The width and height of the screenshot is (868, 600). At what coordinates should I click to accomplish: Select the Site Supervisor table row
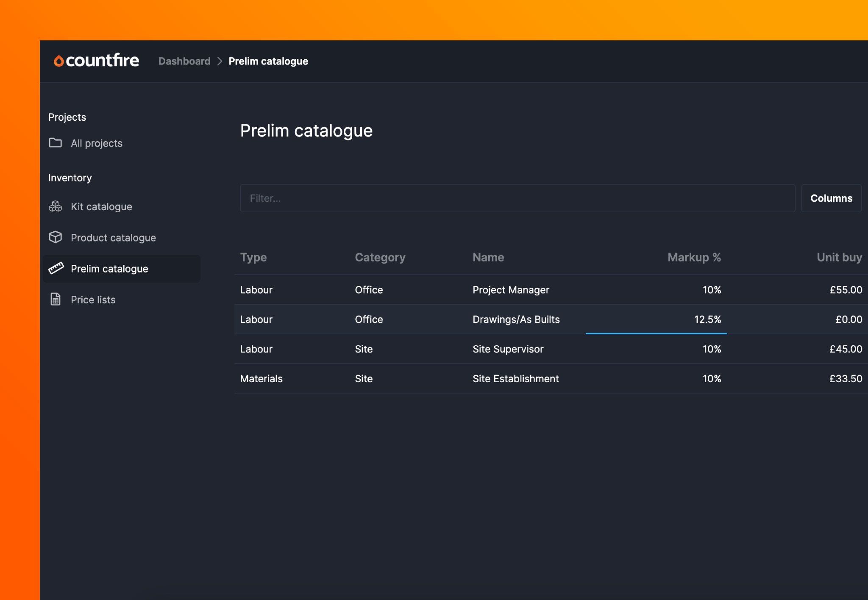tap(509, 349)
